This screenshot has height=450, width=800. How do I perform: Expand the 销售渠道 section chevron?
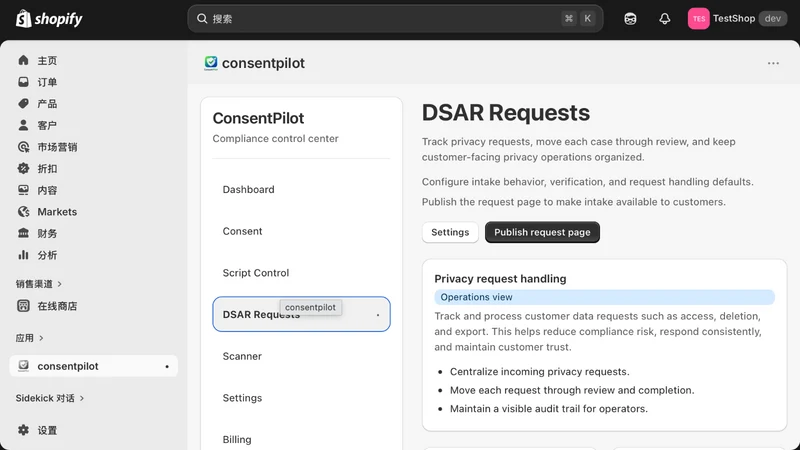60,284
